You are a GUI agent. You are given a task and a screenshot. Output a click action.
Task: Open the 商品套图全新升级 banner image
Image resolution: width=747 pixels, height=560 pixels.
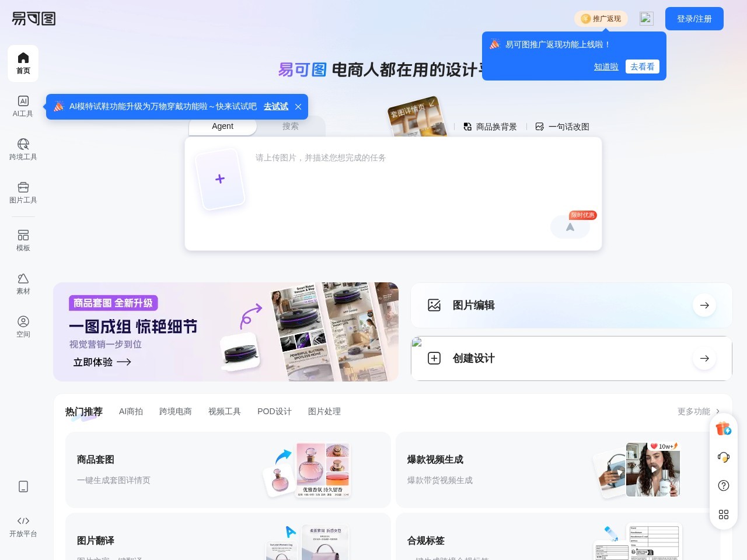pyautogui.click(x=226, y=332)
